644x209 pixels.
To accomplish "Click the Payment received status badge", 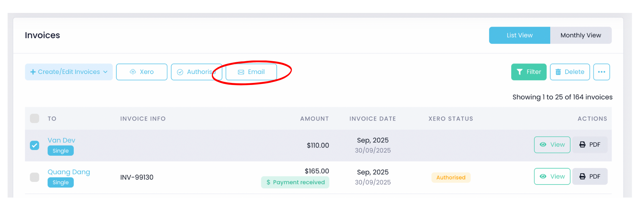I will 295,182.
